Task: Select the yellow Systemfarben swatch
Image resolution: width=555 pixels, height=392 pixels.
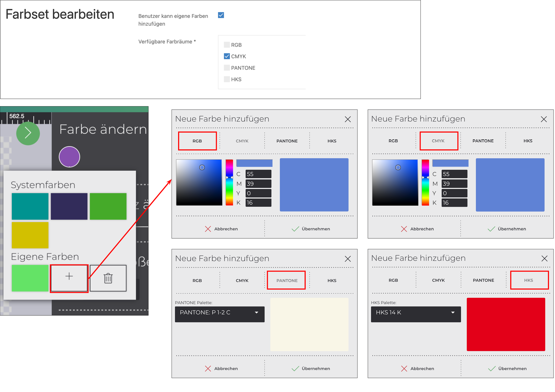Action: tap(30, 235)
